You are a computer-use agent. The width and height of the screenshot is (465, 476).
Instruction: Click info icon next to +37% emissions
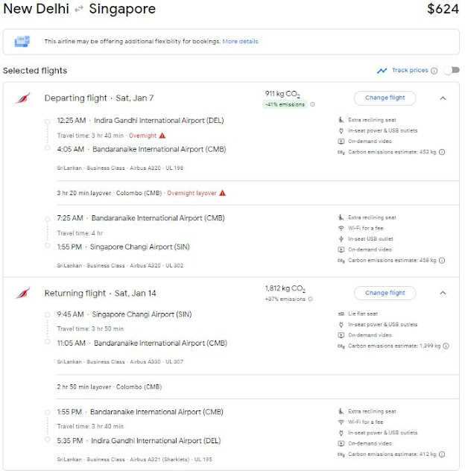click(311, 299)
